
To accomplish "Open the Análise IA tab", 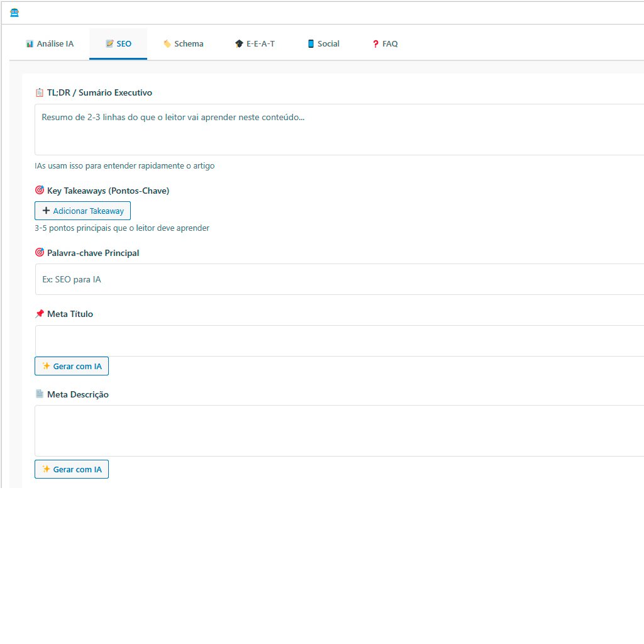I will (50, 44).
